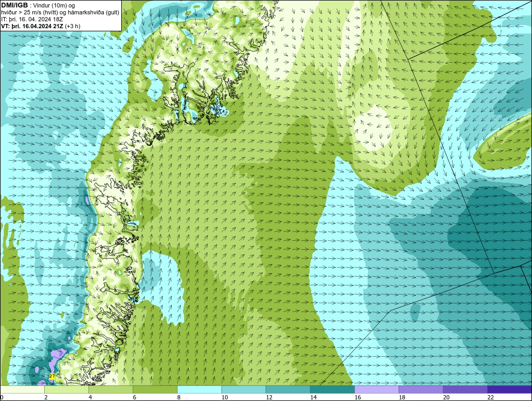532x401 pixels.
Task: Click the 20-22 m/s violet legend swatch
Action: tap(465, 389)
